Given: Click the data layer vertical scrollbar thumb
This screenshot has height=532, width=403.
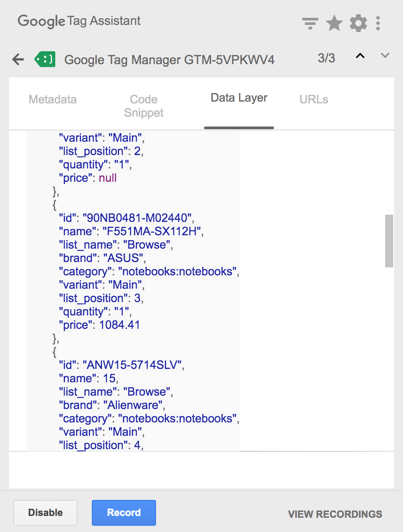Looking at the screenshot, I should click(389, 241).
